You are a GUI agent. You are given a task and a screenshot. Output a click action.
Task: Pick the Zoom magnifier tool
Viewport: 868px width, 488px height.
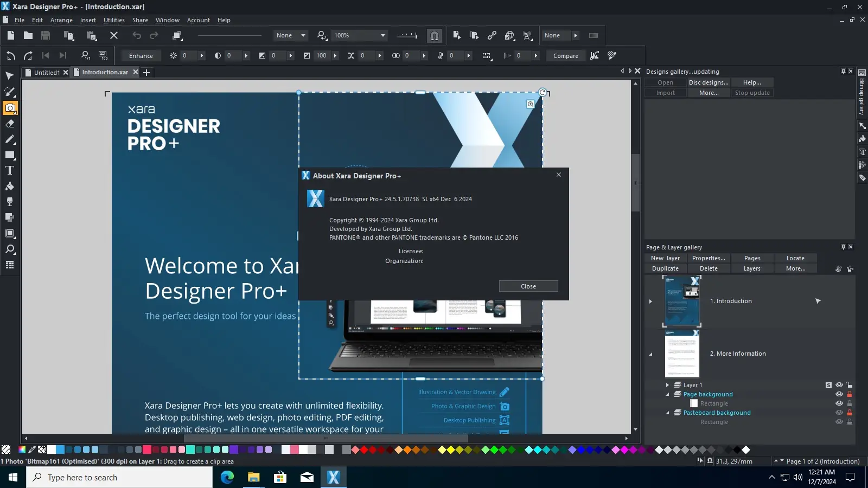[10, 249]
